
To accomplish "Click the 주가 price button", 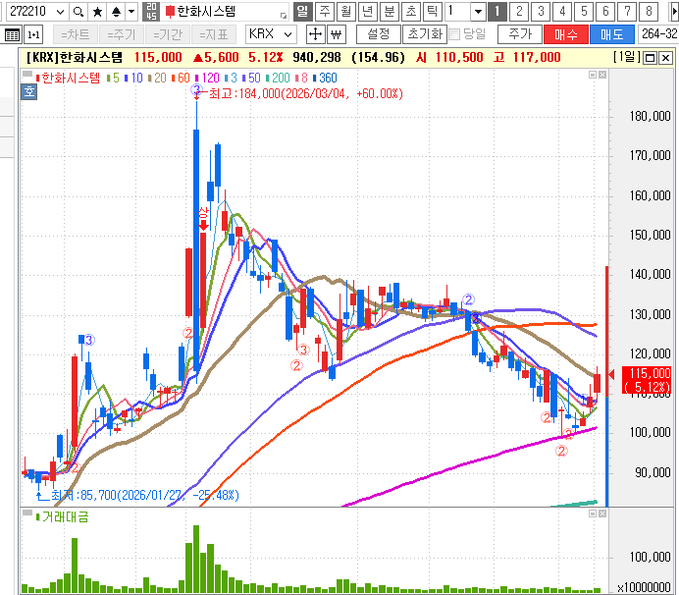I will 520,34.
